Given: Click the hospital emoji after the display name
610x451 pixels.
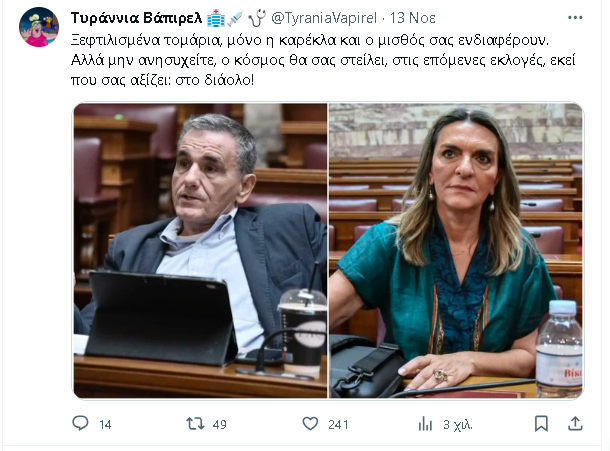Looking at the screenshot, I should click(x=216, y=18).
